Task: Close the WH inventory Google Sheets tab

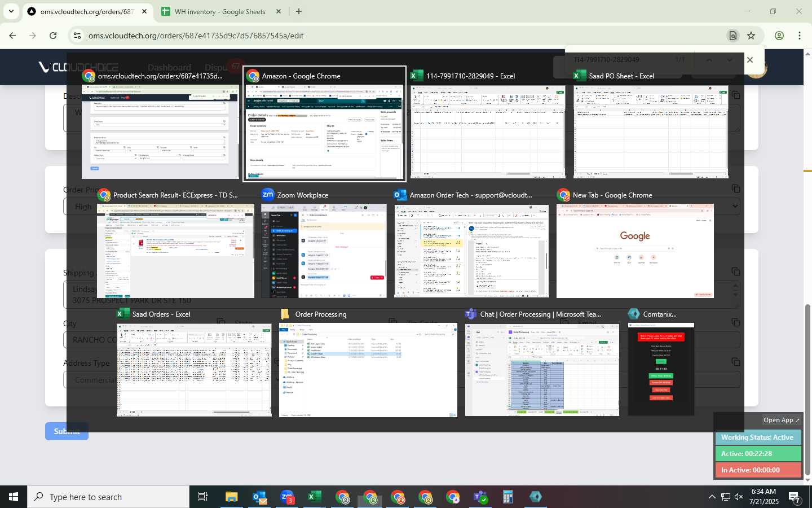Action: pyautogui.click(x=279, y=11)
